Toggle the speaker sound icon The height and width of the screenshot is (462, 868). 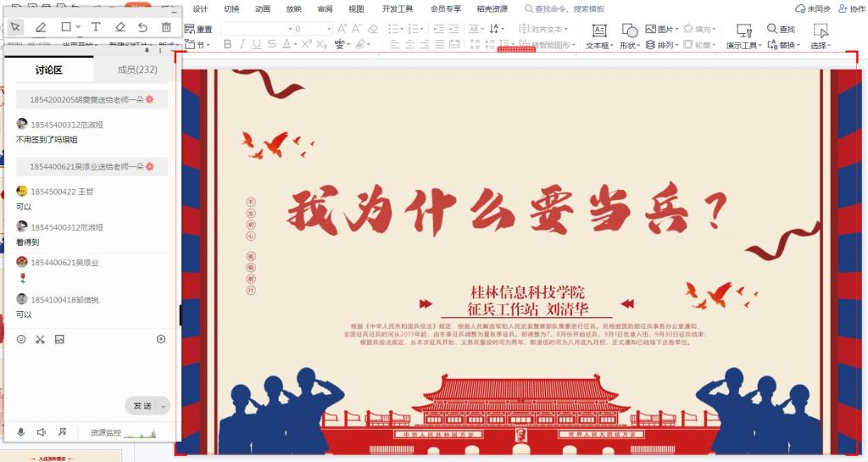(41, 432)
